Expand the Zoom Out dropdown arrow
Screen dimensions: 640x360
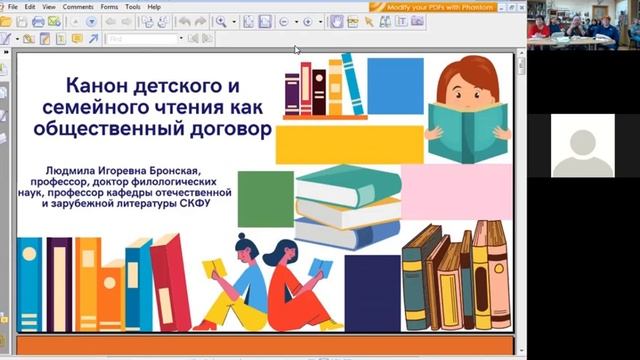pyautogui.click(x=296, y=22)
